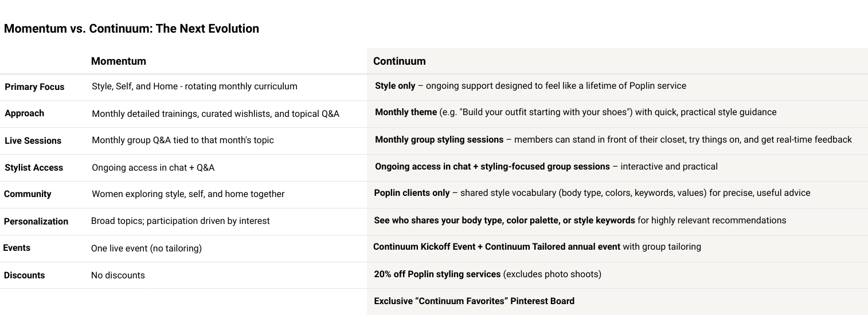
Task: Click the Stylist Access row label
Action: point(34,168)
